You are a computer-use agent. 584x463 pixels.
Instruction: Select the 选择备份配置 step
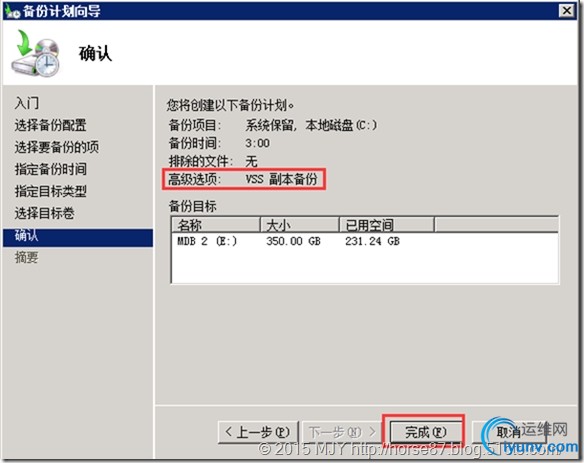[50, 125]
